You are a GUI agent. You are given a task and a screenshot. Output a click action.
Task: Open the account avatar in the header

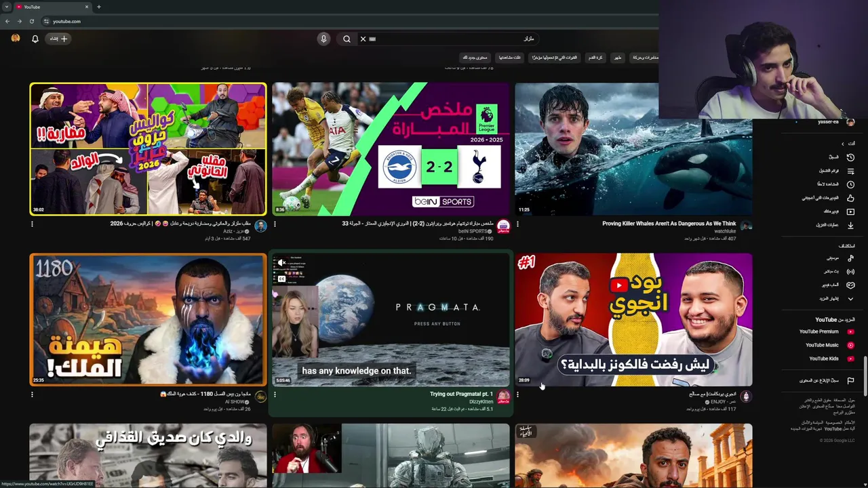pyautogui.click(x=16, y=39)
